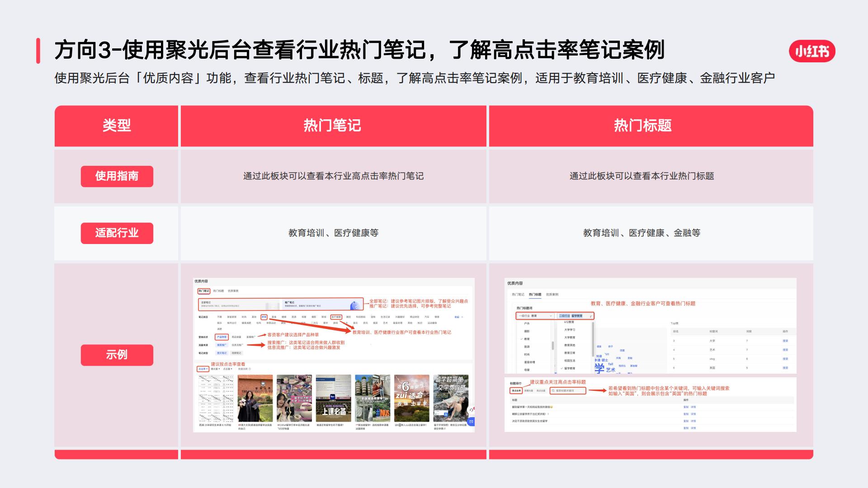
Task: Open the 二级行业 留学教育 dropdown
Action: pyautogui.click(x=575, y=316)
